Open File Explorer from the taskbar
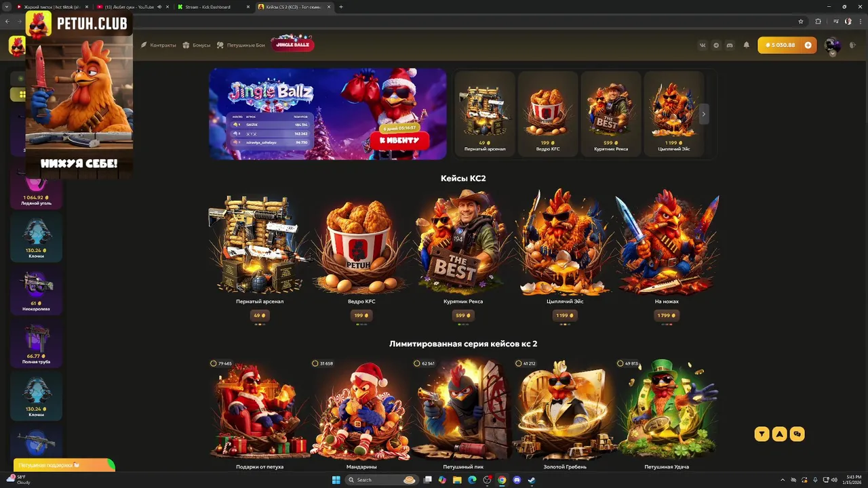This screenshot has height=488, width=868. (457, 480)
